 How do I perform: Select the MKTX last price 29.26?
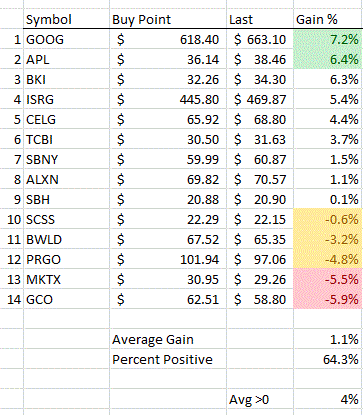pyautogui.click(x=260, y=279)
